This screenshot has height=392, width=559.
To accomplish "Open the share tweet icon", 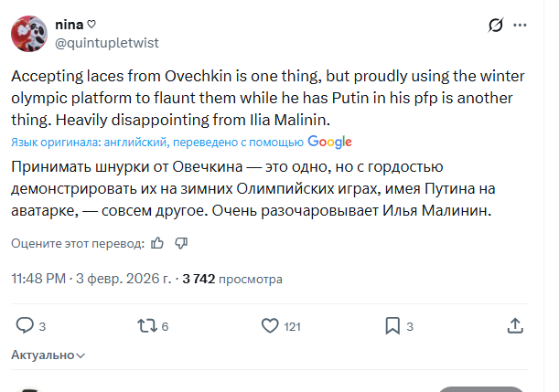I will point(515,325).
